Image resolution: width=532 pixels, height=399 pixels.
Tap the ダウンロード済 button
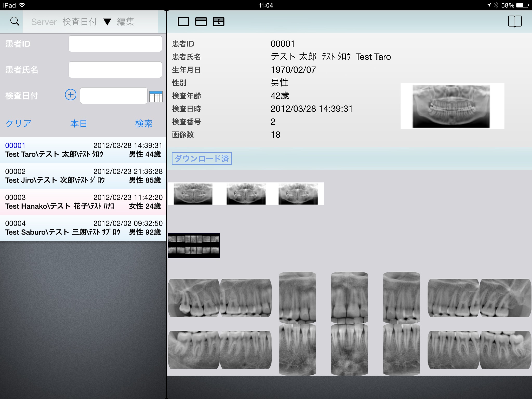[202, 158]
